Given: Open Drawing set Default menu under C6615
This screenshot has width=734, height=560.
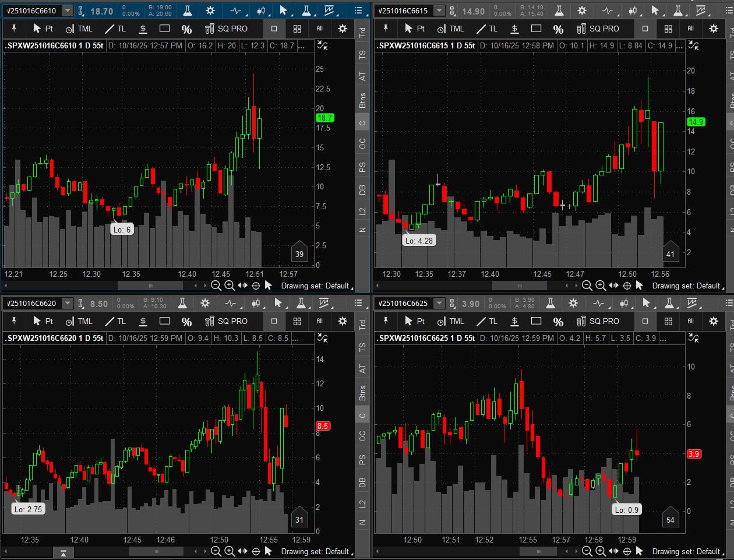Looking at the screenshot, I should (x=687, y=286).
